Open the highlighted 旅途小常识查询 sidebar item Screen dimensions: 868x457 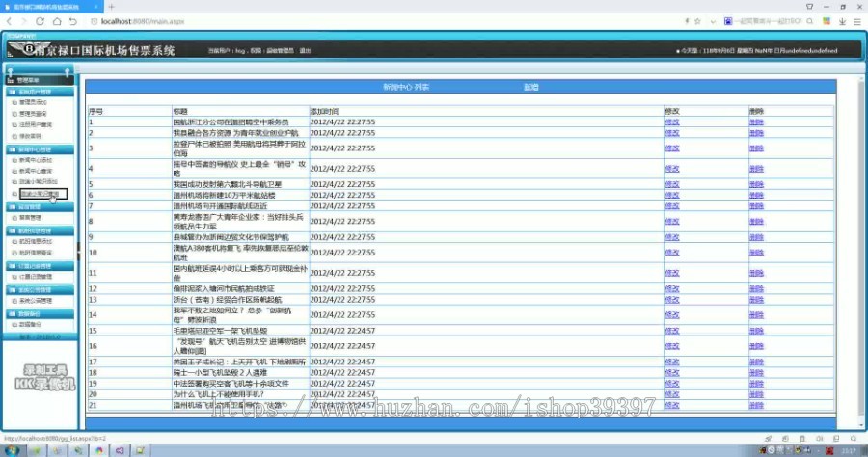click(x=43, y=194)
